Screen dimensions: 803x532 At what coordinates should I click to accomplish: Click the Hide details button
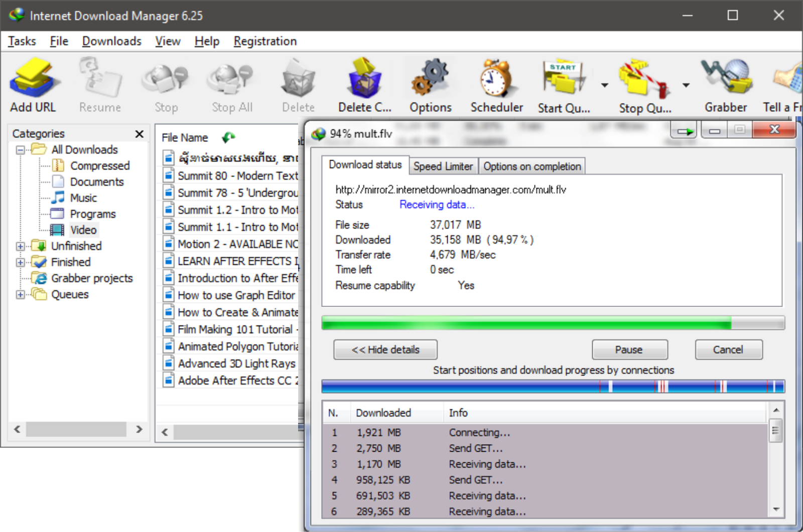385,350
